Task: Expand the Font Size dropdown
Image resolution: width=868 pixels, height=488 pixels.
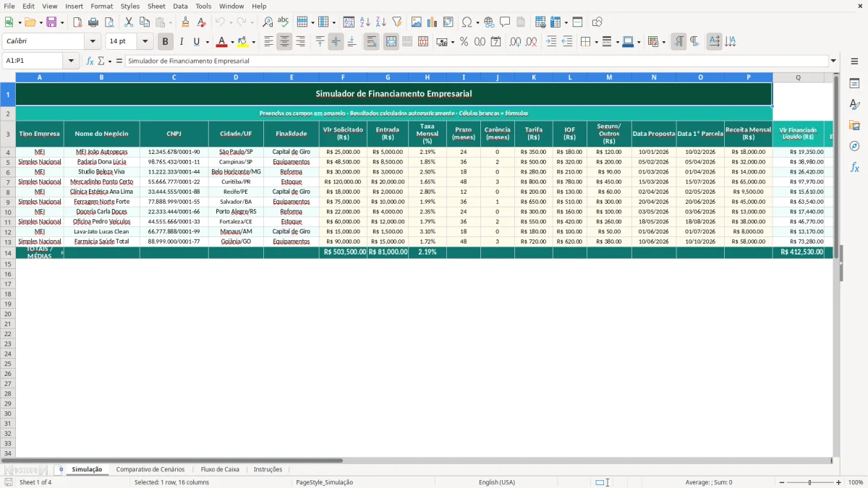Action: 145,42
